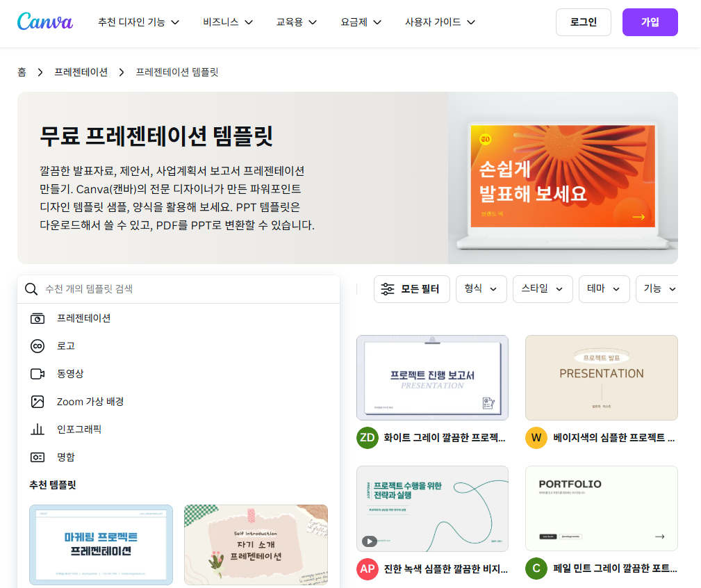
Task: Open the Canva logo homepage
Action: (x=44, y=22)
